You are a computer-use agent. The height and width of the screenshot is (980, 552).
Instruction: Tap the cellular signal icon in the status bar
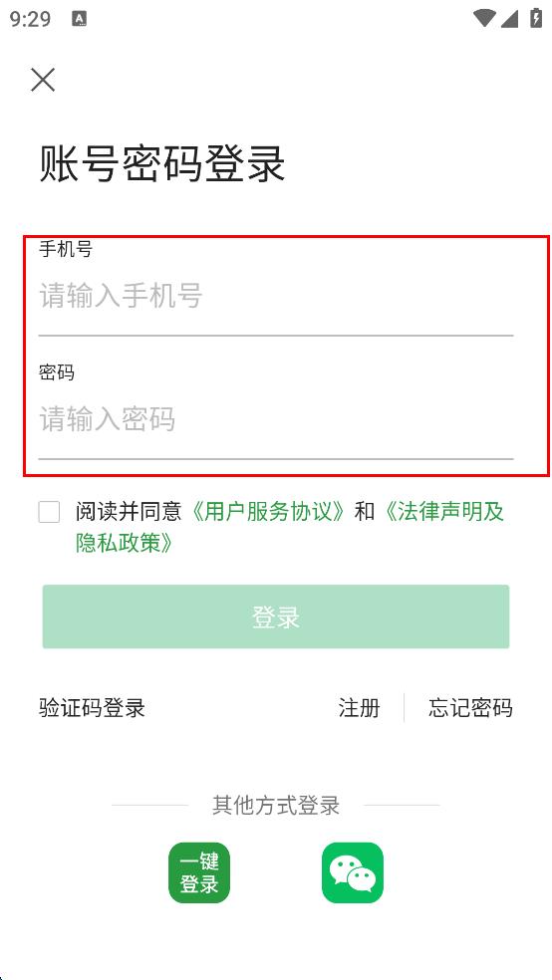click(509, 19)
